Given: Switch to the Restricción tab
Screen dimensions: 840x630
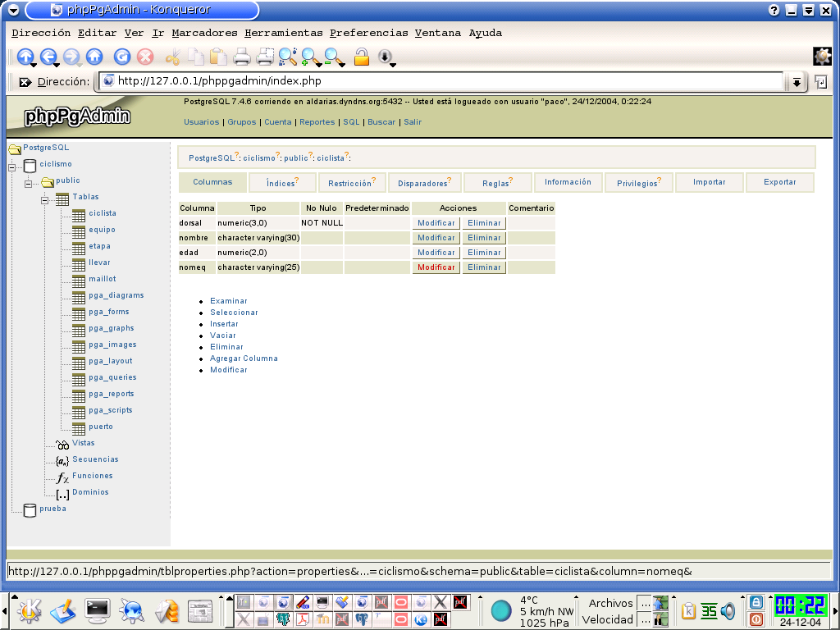Looking at the screenshot, I should tap(352, 182).
